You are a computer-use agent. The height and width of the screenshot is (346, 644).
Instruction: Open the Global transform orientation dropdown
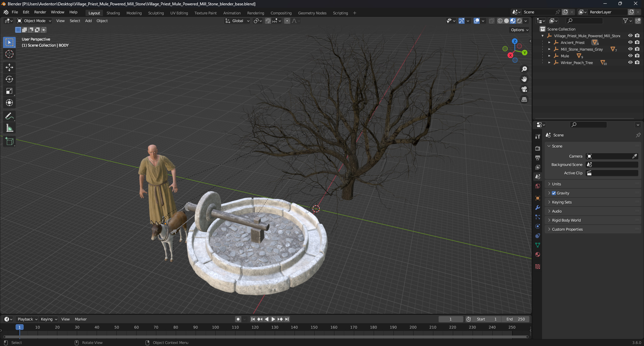coord(237,21)
